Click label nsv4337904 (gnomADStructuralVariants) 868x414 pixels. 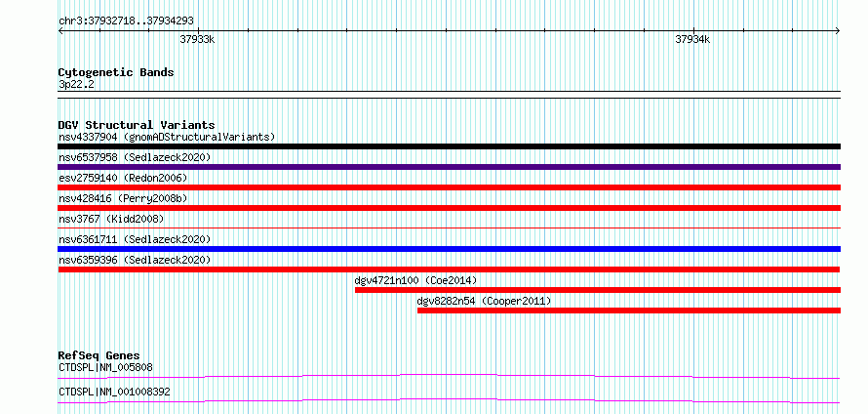[x=167, y=137]
